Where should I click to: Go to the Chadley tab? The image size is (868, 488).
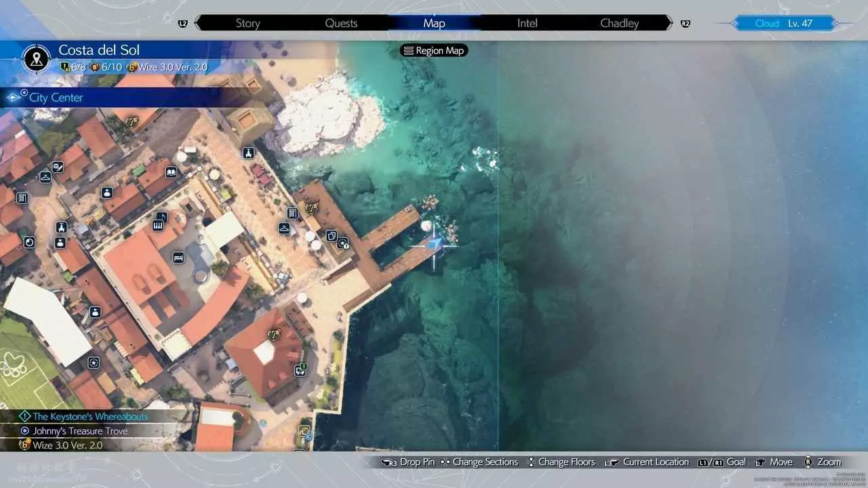[619, 23]
